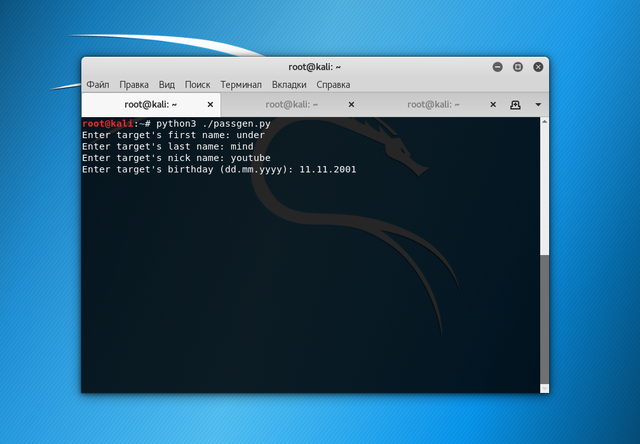Close the second terminal tab
This screenshot has height=444, width=640.
351,104
